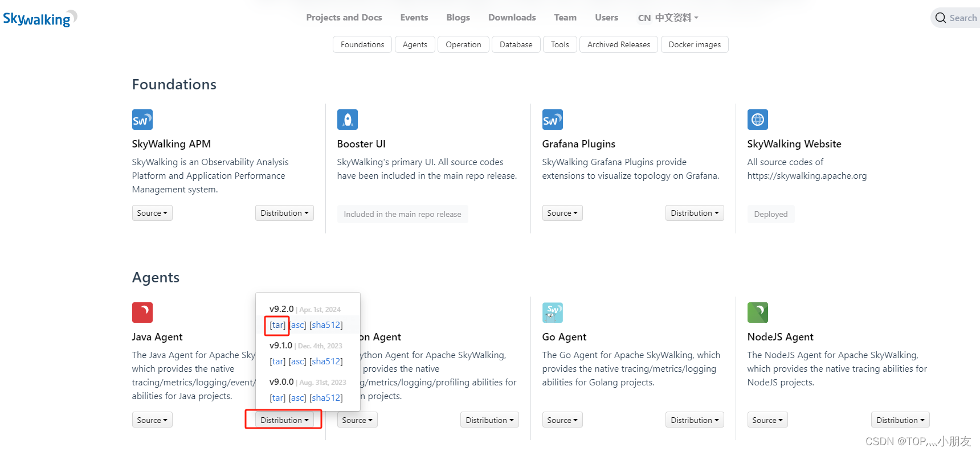980x452 pixels.
Task: Expand the CN 中文资料 language dropdown
Action: click(x=668, y=18)
